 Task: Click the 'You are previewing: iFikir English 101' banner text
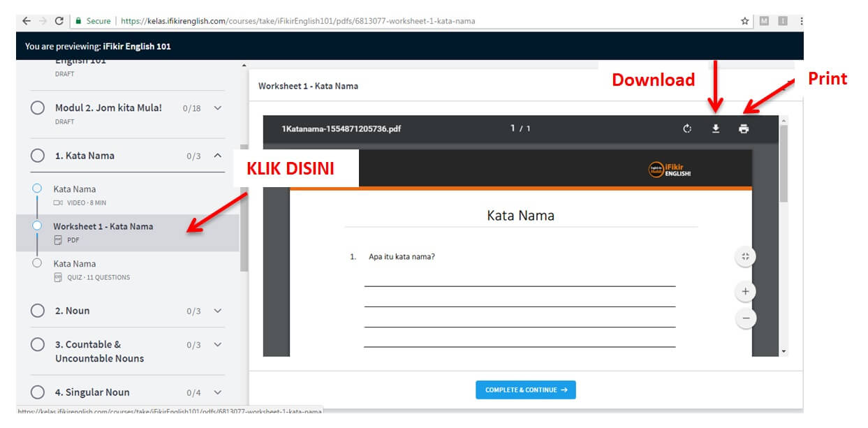[98, 47]
